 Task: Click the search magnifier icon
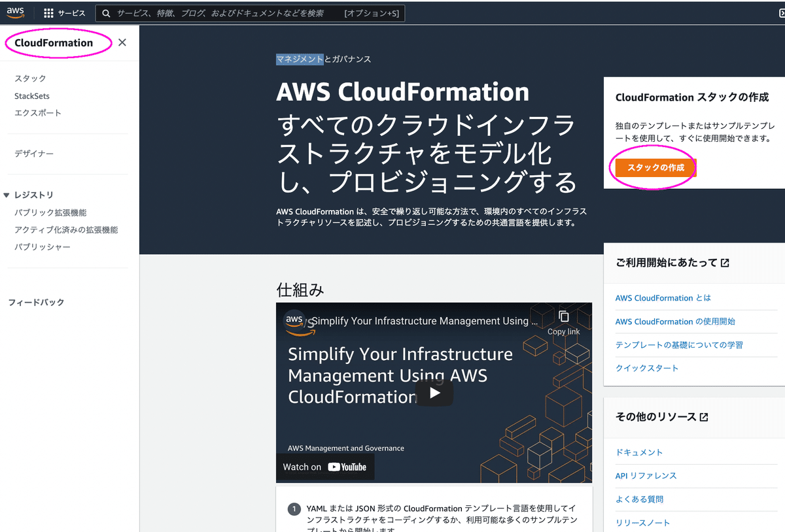point(107,13)
